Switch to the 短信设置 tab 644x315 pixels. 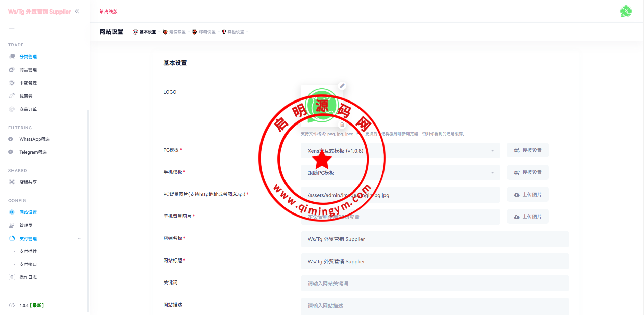click(174, 32)
